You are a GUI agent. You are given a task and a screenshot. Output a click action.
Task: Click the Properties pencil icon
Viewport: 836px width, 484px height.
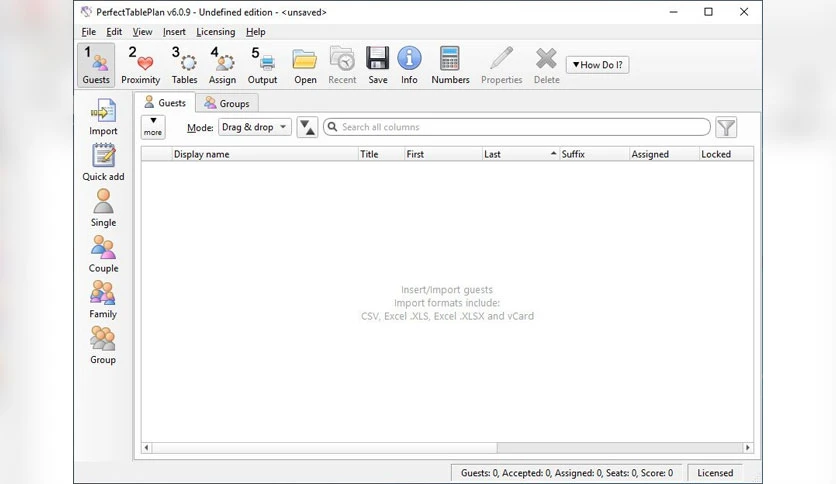501,66
